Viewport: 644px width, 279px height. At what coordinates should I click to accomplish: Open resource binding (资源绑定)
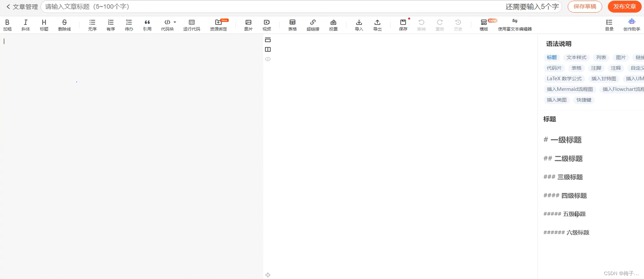218,25
